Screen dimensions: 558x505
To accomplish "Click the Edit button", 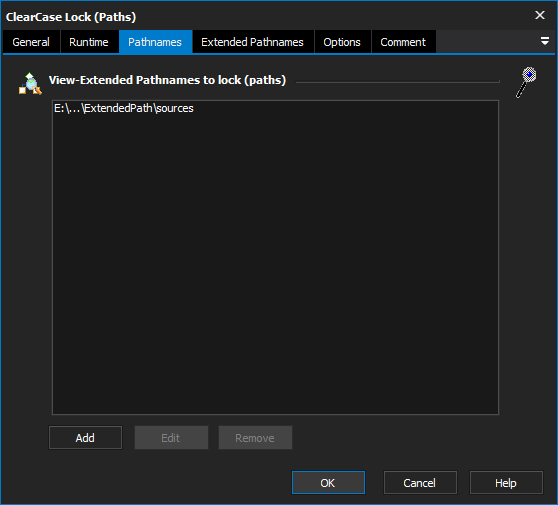I will point(171,438).
